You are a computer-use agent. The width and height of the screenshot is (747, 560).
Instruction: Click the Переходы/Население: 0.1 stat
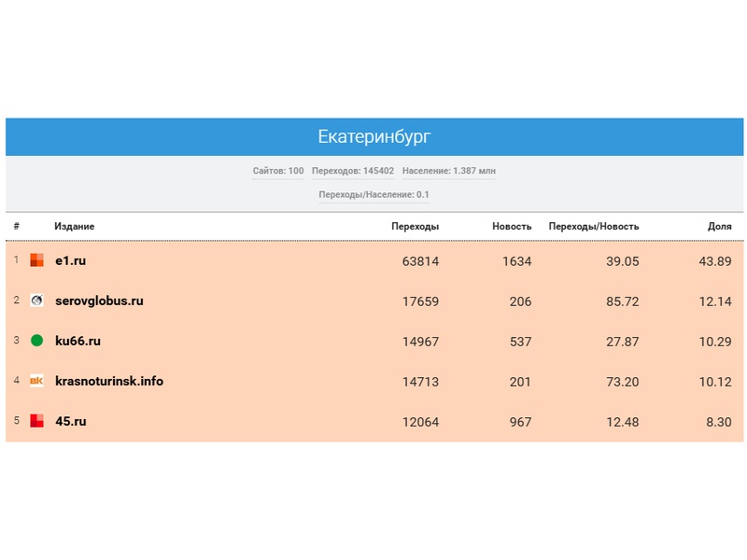point(373,195)
